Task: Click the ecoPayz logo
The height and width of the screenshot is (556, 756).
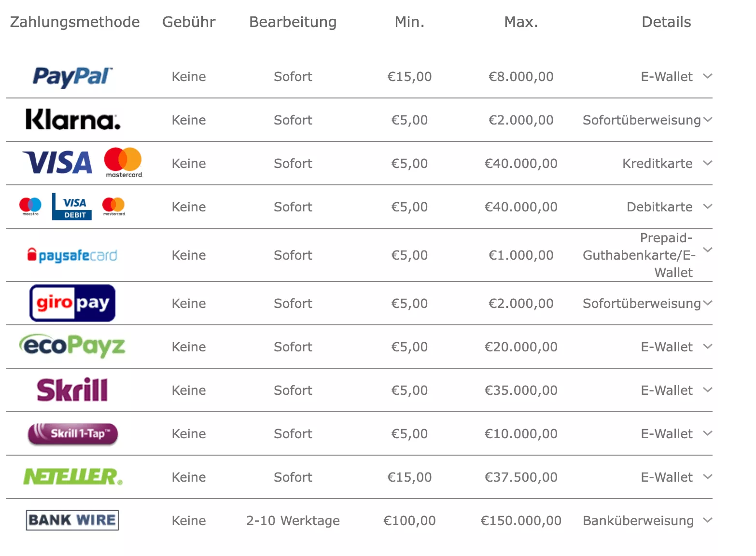Action: tap(72, 346)
